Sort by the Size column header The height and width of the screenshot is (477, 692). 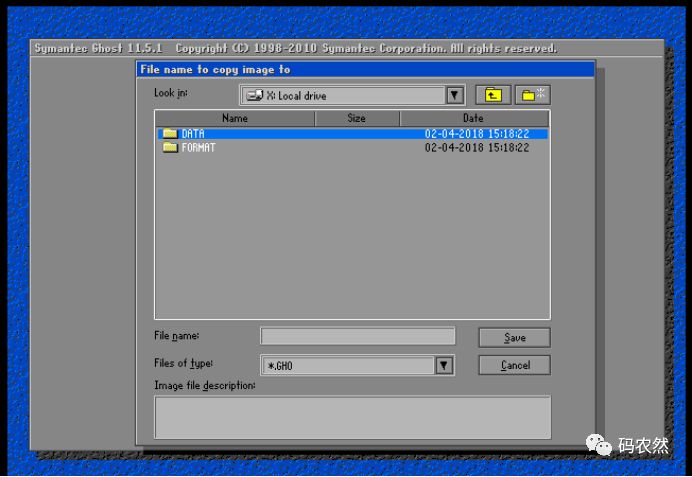pyautogui.click(x=357, y=118)
